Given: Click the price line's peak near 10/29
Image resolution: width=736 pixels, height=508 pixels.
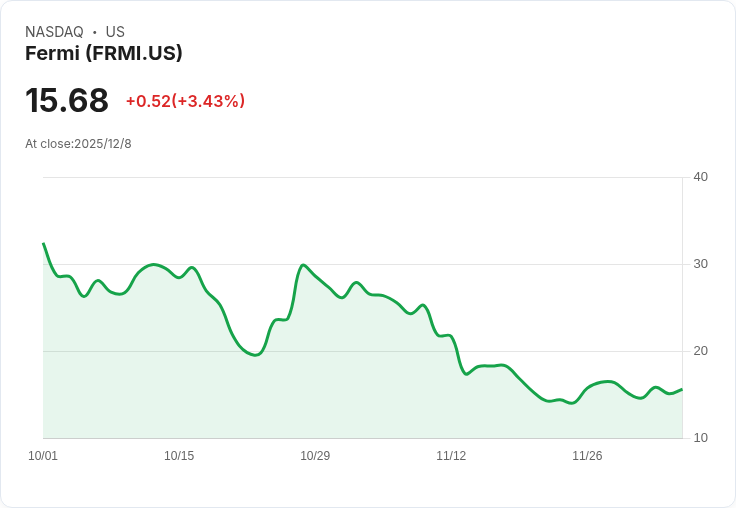Looking at the screenshot, I should (x=303, y=265).
